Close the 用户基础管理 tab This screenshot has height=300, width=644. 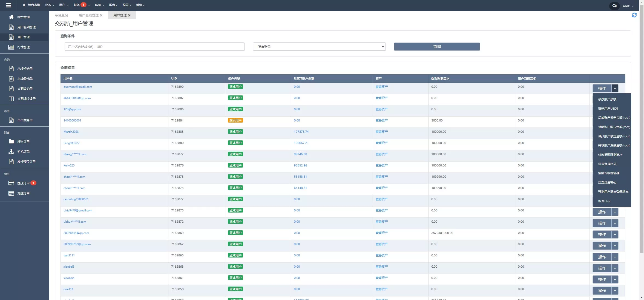click(x=101, y=15)
